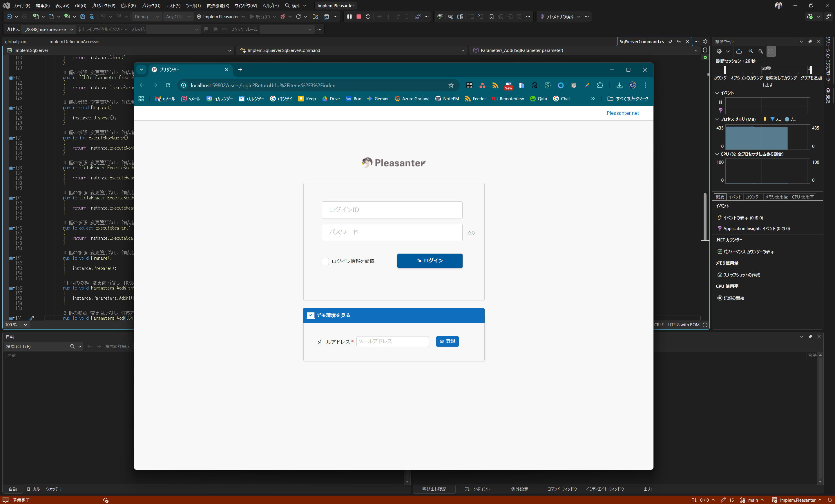Toggle password visibility eye icon
835x504 pixels.
coord(471,233)
